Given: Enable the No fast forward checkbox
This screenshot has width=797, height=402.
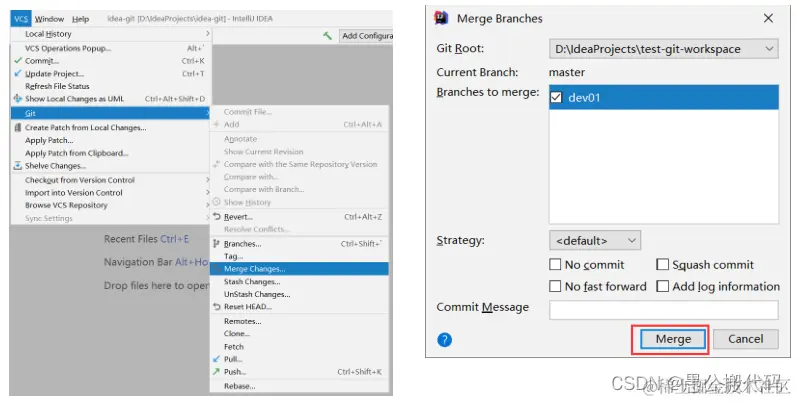Looking at the screenshot, I should pos(555,287).
